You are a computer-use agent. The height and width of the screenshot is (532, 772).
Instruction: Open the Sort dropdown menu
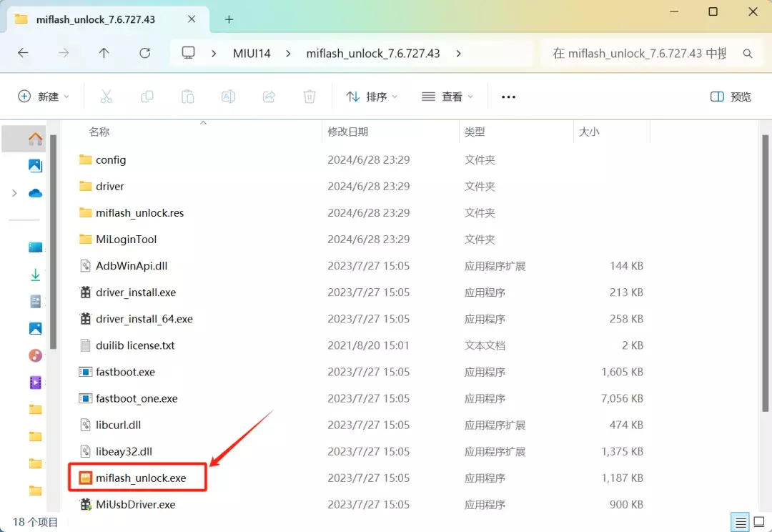click(372, 97)
